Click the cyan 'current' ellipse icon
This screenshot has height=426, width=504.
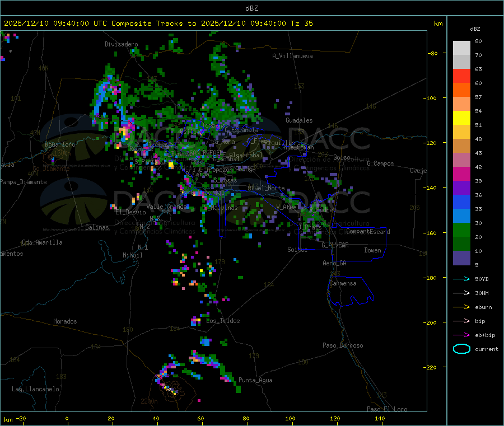pos(461,349)
